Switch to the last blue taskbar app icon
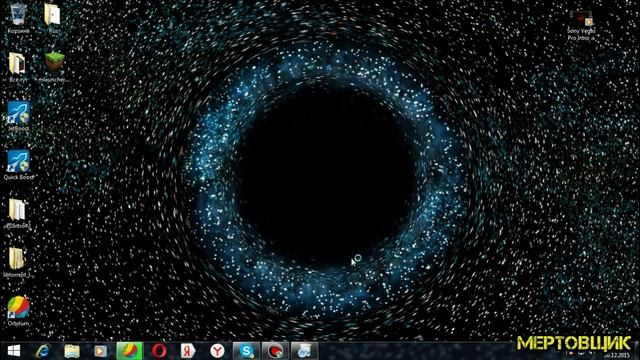 (304, 351)
